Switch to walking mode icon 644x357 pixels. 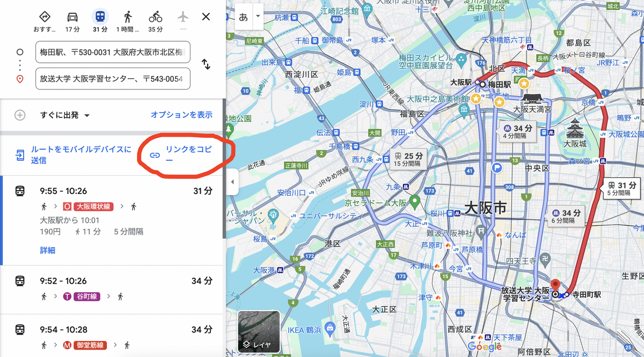point(128,17)
